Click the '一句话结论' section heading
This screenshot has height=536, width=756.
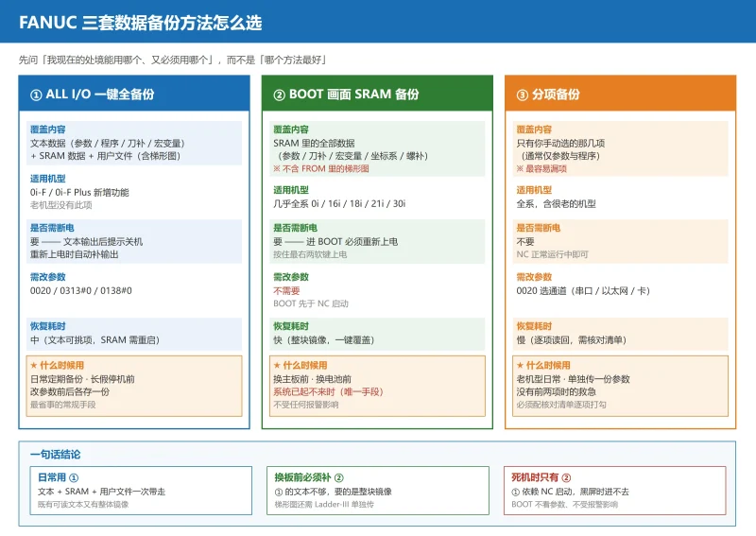pos(56,455)
